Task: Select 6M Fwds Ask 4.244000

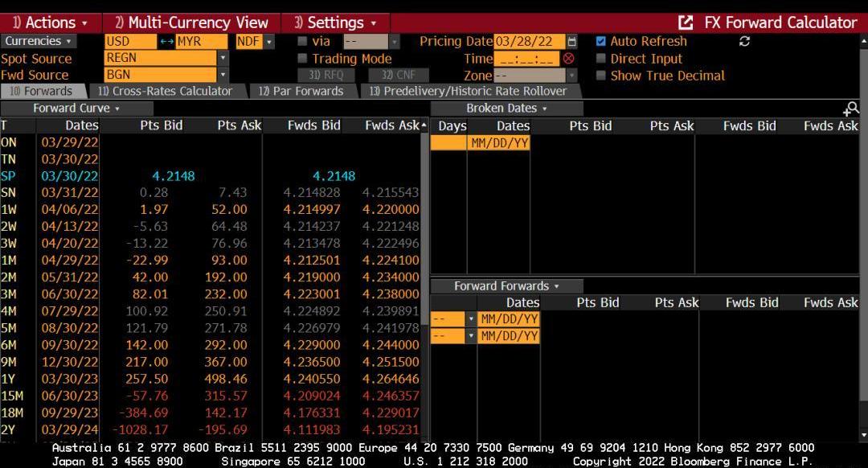Action: pyautogui.click(x=391, y=345)
